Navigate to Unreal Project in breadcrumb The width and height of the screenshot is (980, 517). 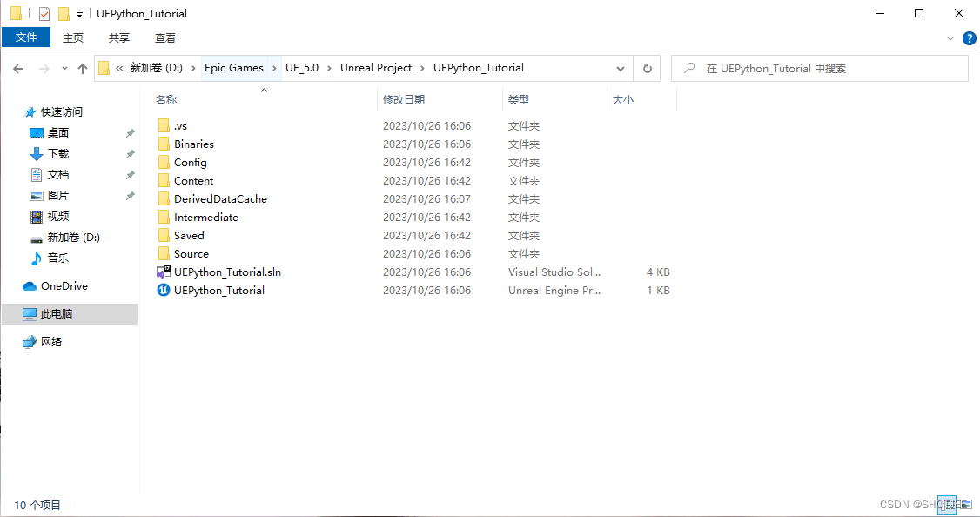[x=376, y=68]
